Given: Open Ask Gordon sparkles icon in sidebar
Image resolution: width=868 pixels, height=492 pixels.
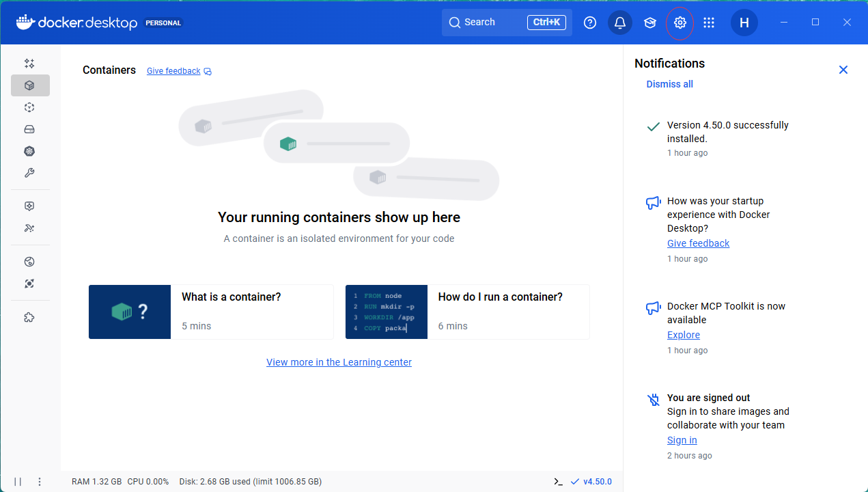Looking at the screenshot, I should pyautogui.click(x=29, y=64).
